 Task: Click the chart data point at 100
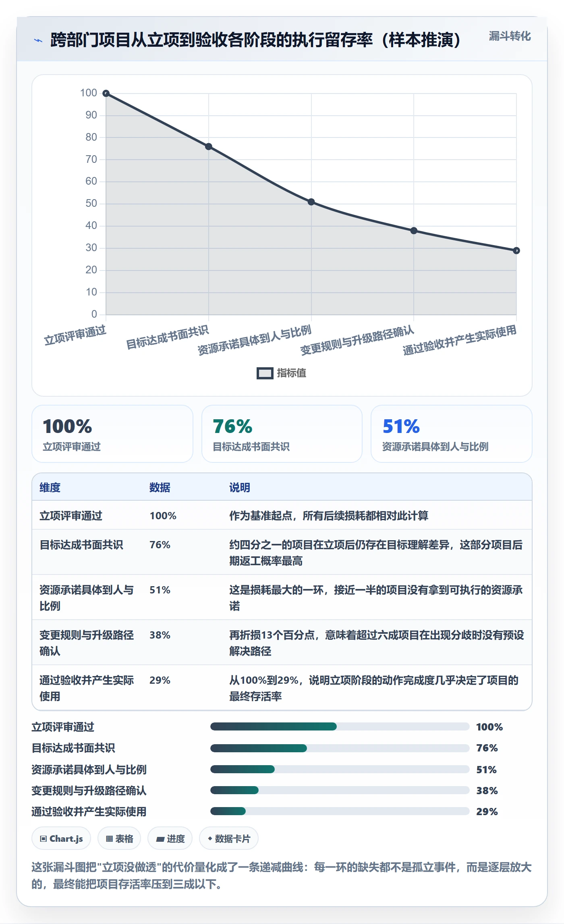(106, 94)
